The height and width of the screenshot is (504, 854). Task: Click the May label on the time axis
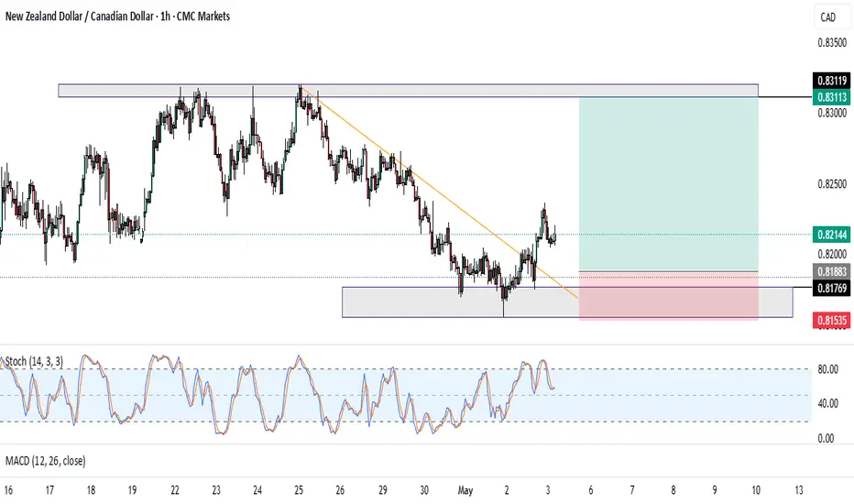click(x=465, y=490)
